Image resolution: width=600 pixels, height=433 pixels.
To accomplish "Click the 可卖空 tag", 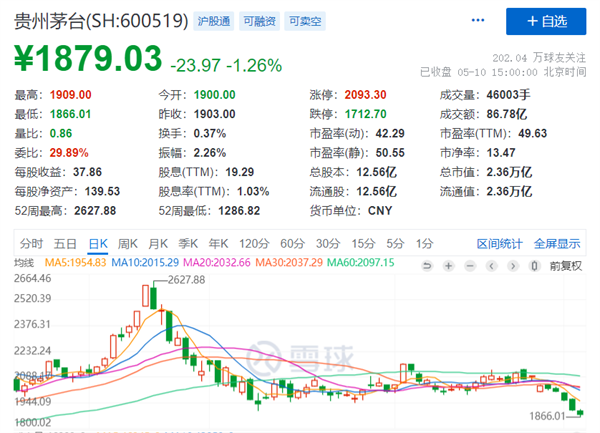I will [305, 21].
